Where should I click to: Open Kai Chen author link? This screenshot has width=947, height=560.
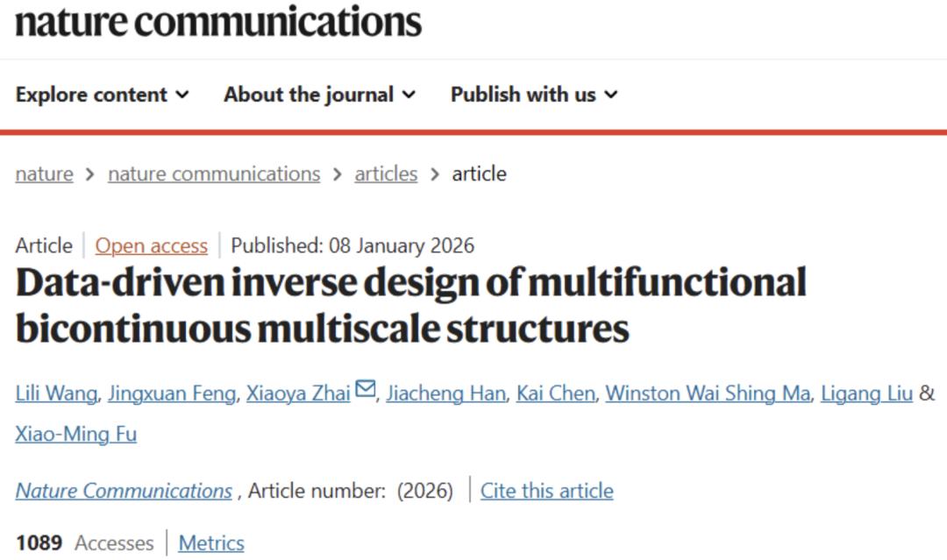click(556, 393)
